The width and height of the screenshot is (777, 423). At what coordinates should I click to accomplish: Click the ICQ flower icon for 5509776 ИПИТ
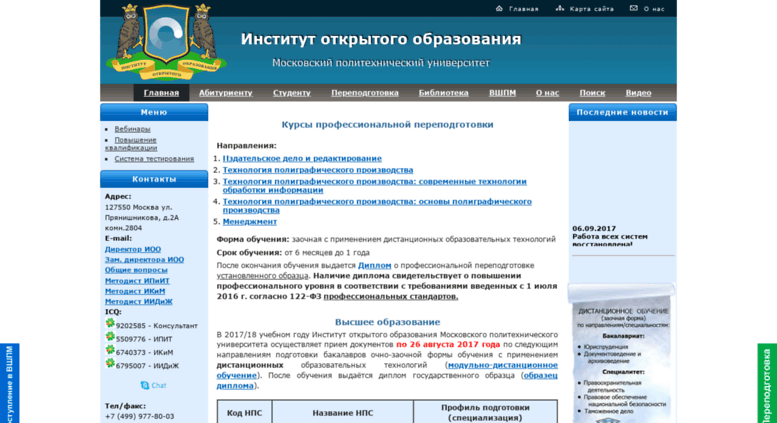110,337
